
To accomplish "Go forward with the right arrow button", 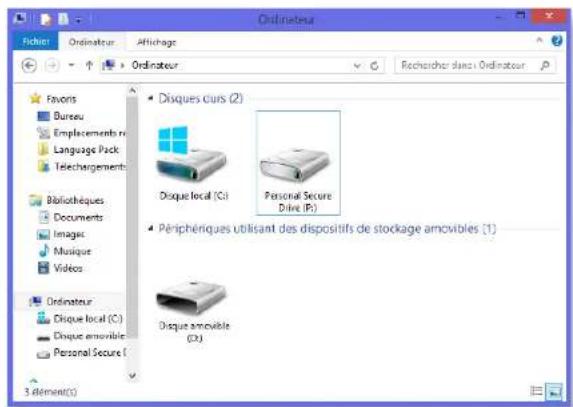I will coord(52,65).
